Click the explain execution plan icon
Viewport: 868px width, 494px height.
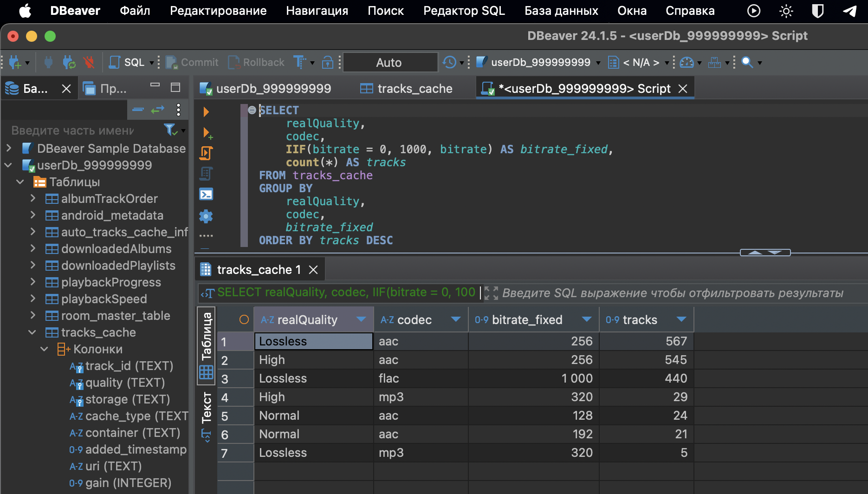[x=206, y=174]
